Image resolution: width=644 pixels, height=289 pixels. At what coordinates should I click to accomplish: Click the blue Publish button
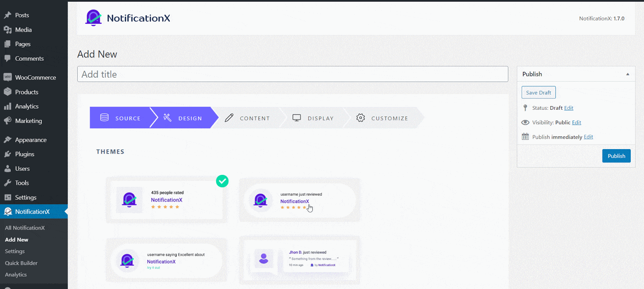pos(616,156)
